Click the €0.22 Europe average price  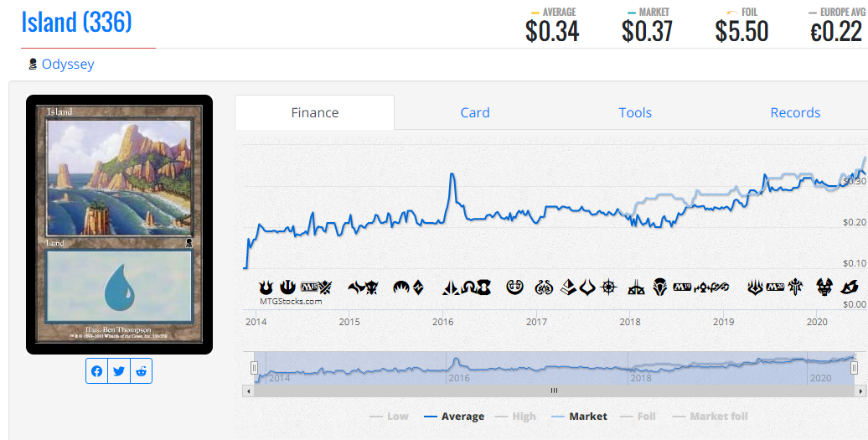pyautogui.click(x=836, y=32)
